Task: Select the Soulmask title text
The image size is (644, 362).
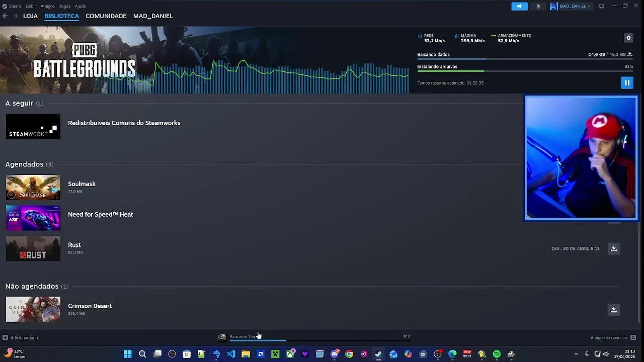Action: coord(82,184)
